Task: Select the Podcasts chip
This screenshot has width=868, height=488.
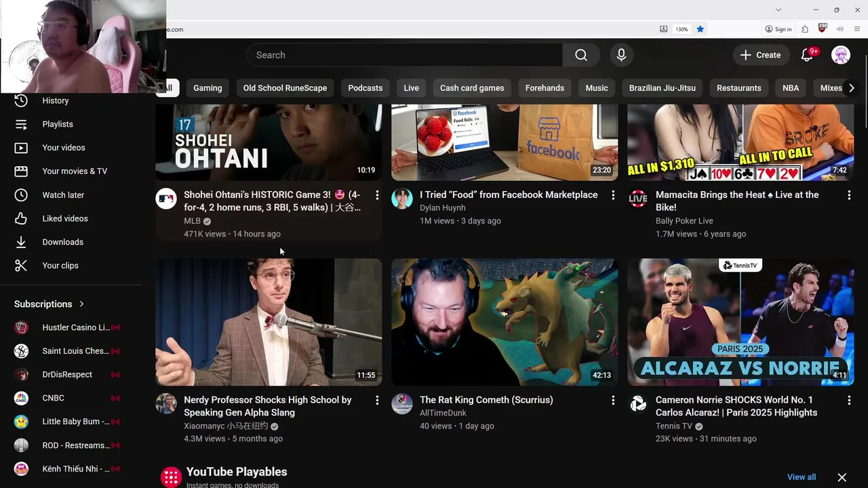Action: click(366, 88)
